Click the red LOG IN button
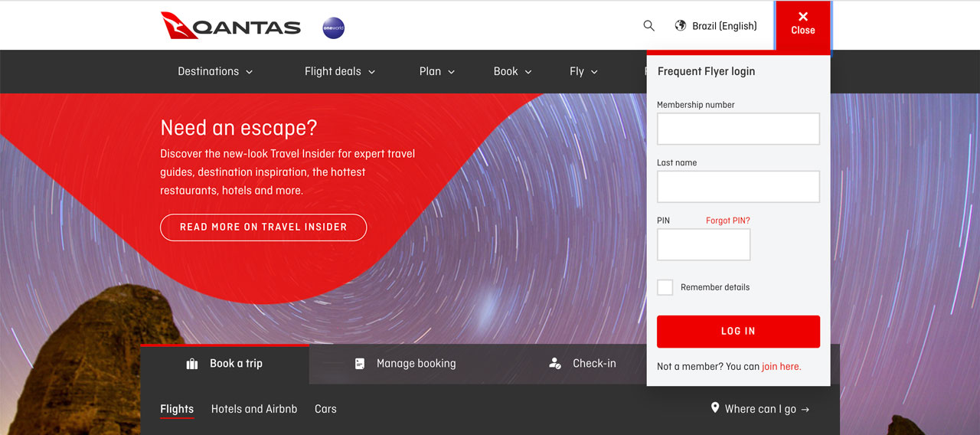Viewport: 980px width, 435px height. [x=738, y=332]
